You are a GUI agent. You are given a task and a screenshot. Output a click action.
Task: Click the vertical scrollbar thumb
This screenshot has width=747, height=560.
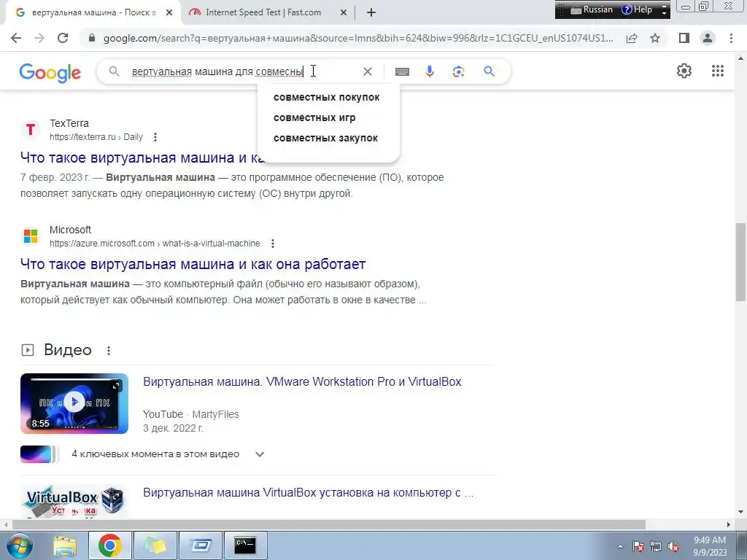[x=740, y=262]
